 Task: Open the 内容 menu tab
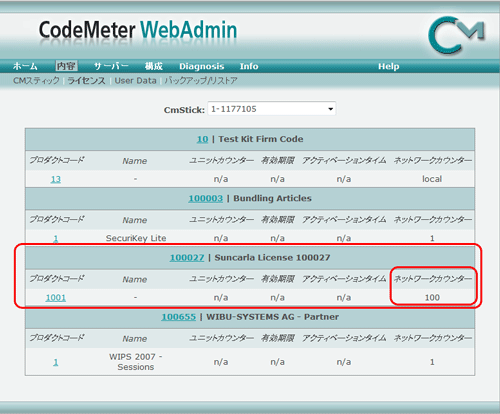coord(66,66)
